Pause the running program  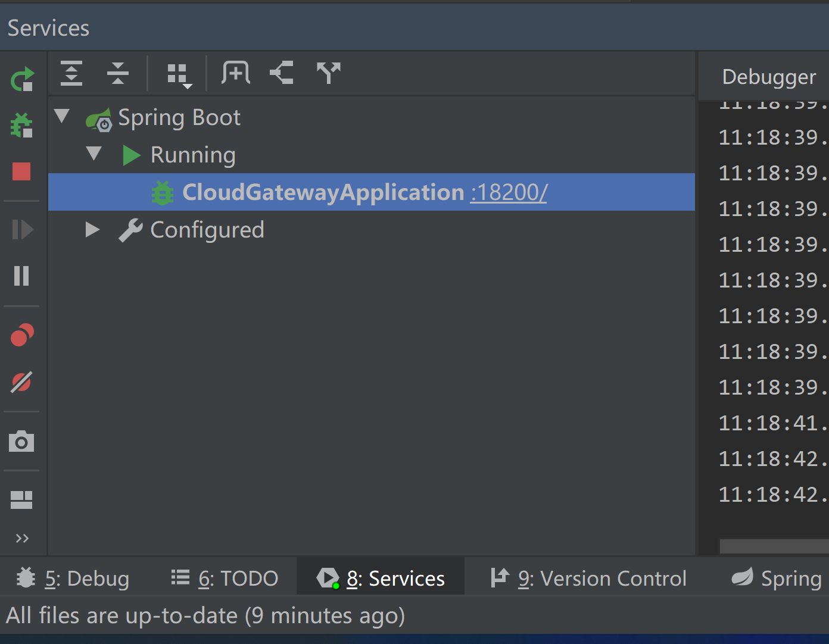tap(22, 276)
